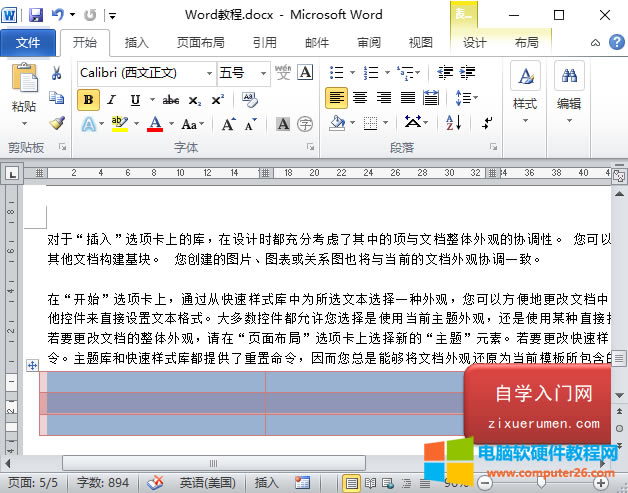
Task: Switch to Full Screen Reading view
Action: coord(370,483)
